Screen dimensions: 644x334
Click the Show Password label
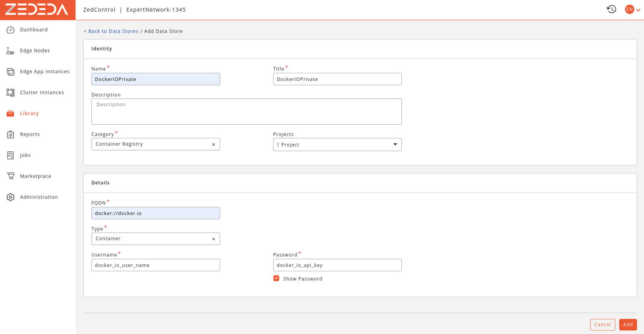303,279
